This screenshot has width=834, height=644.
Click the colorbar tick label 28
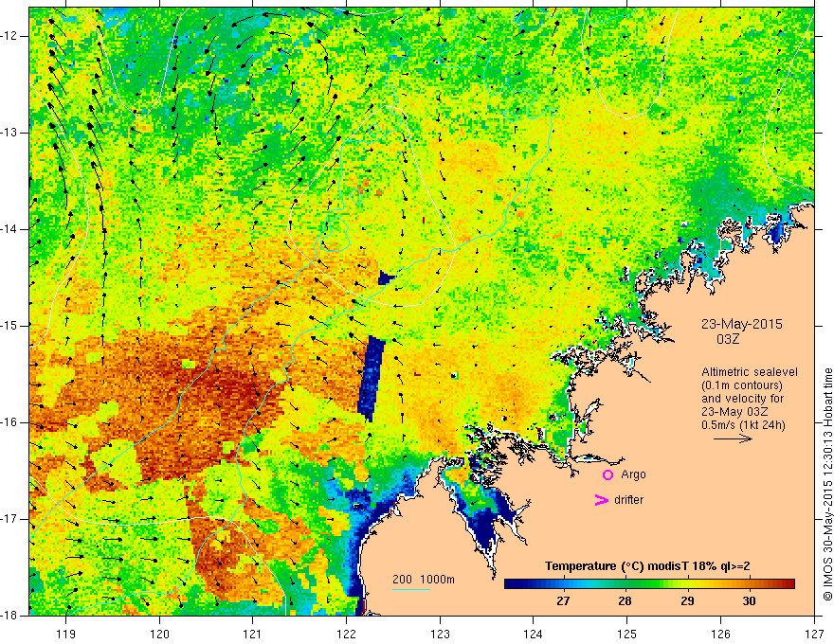tap(625, 601)
